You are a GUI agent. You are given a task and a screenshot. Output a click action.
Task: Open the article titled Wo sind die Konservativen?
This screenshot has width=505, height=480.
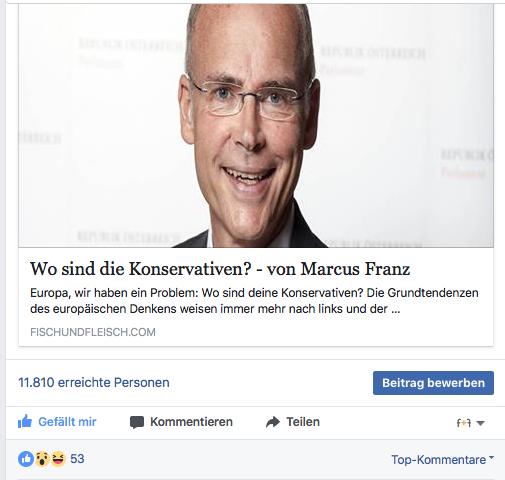pos(220,269)
